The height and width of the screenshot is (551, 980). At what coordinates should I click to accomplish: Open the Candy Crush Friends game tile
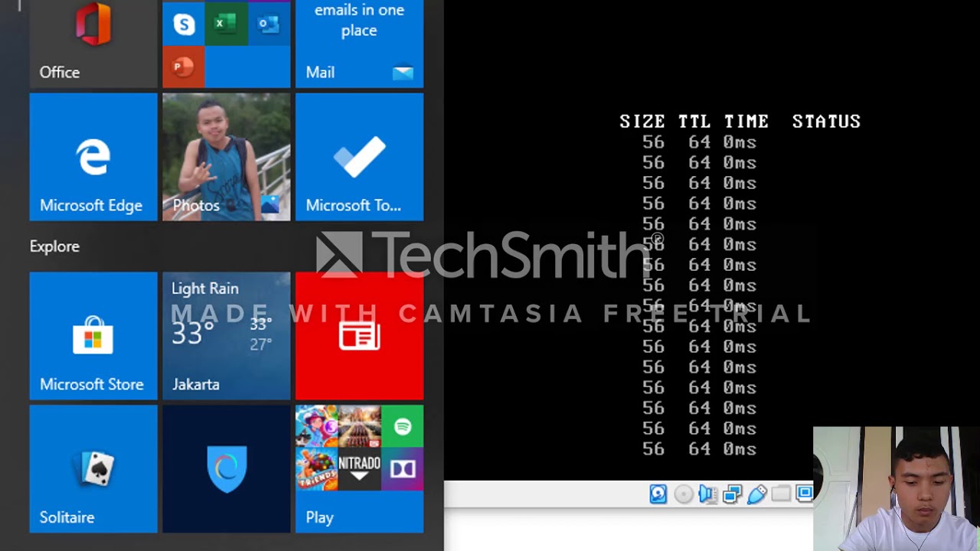(x=317, y=469)
